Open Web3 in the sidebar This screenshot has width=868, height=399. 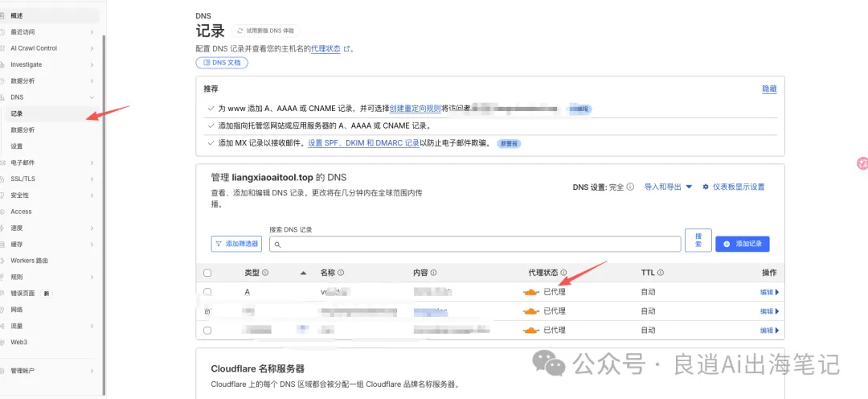coord(18,342)
